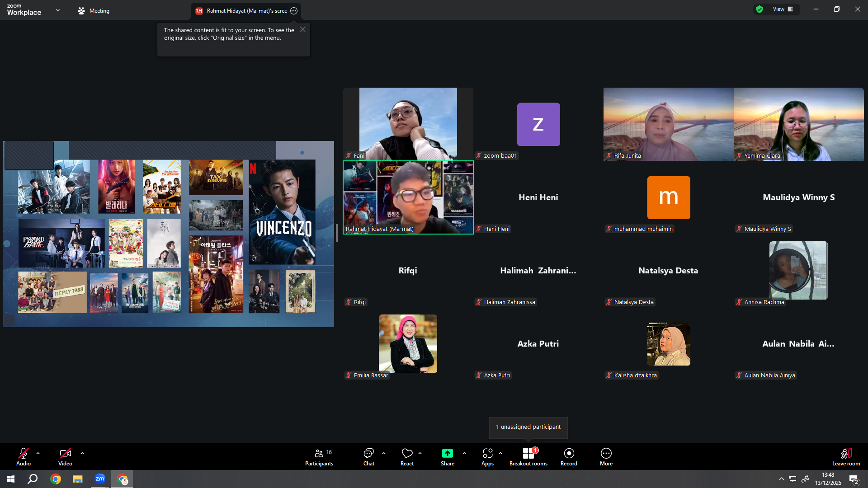868x488 pixels.
Task: Click the Natalsya Desta participant tile
Action: tap(668, 271)
